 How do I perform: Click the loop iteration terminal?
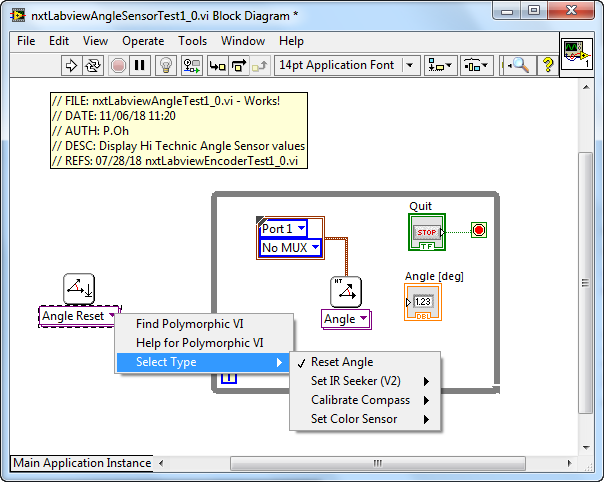pos(229,378)
